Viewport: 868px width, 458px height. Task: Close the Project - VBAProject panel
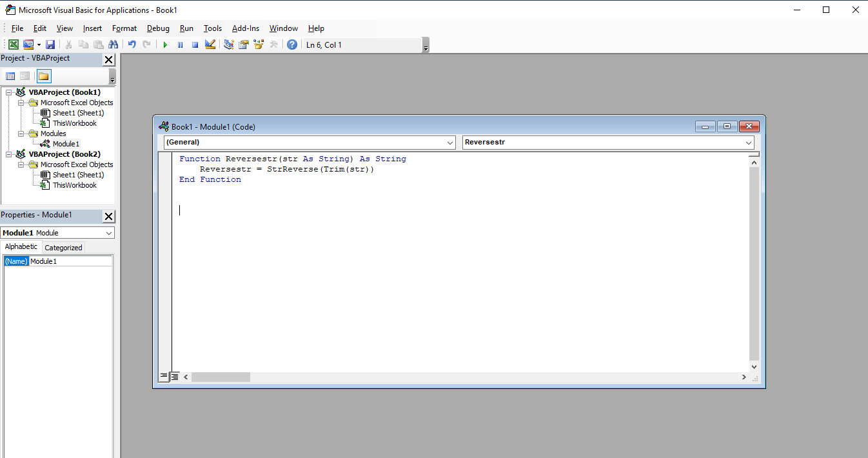109,60
